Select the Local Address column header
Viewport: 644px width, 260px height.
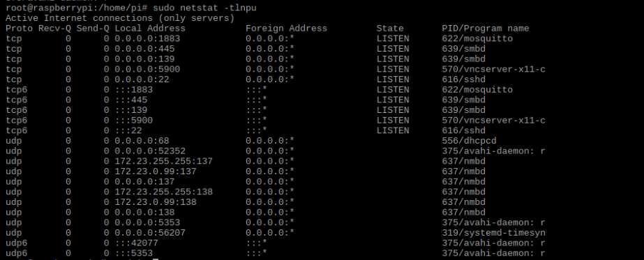tap(150, 29)
